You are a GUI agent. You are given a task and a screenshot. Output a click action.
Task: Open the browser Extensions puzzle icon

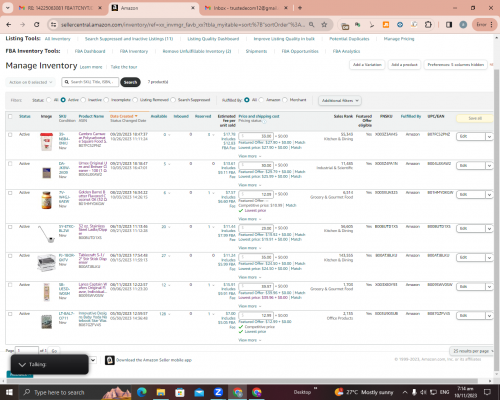coord(428,25)
